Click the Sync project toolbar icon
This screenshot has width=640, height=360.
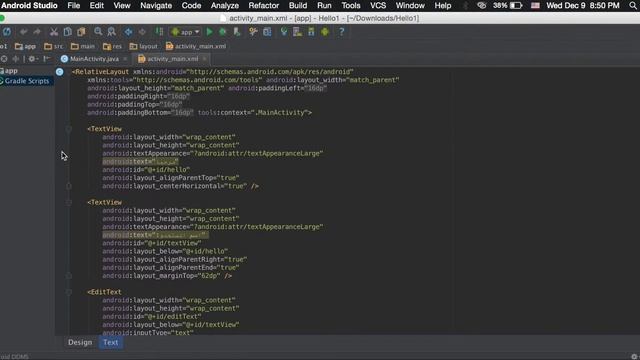(7, 32)
